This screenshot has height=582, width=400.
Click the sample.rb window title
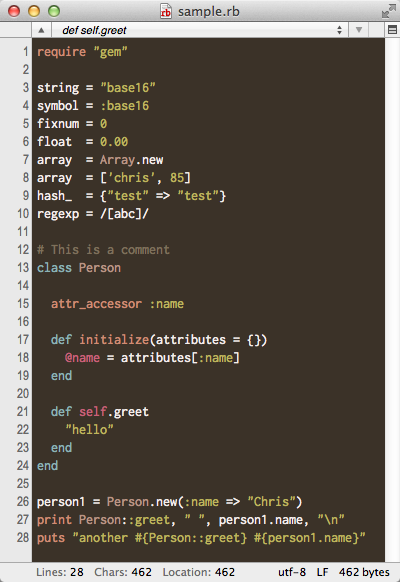point(209,12)
